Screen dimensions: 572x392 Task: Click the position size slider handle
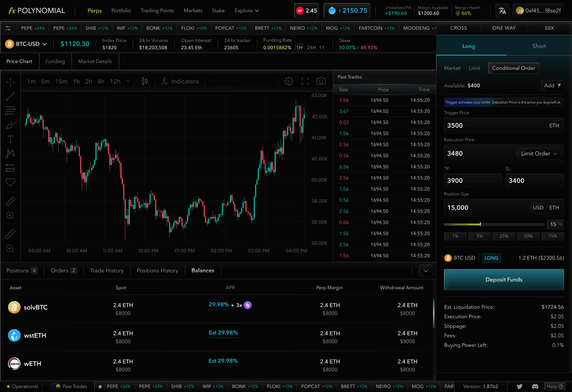(481, 225)
